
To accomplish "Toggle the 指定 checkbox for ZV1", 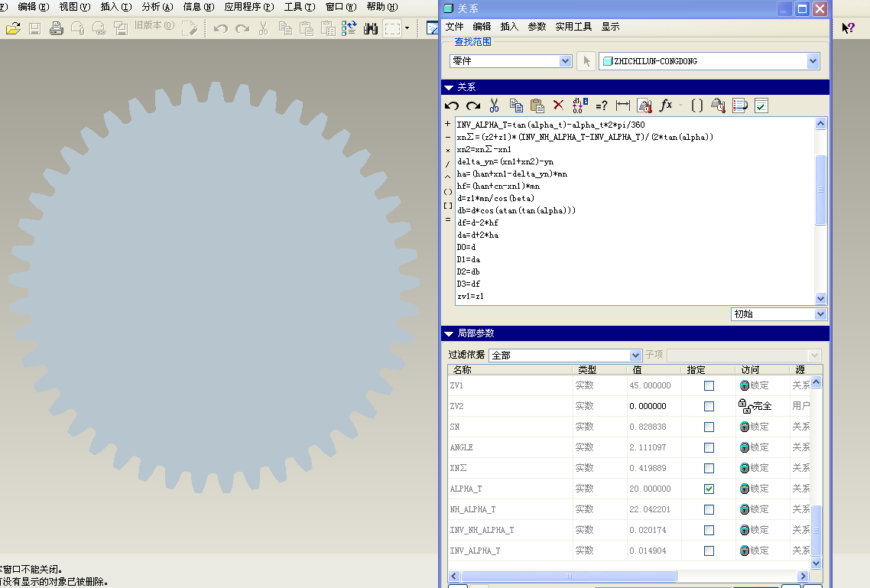I will 709,385.
